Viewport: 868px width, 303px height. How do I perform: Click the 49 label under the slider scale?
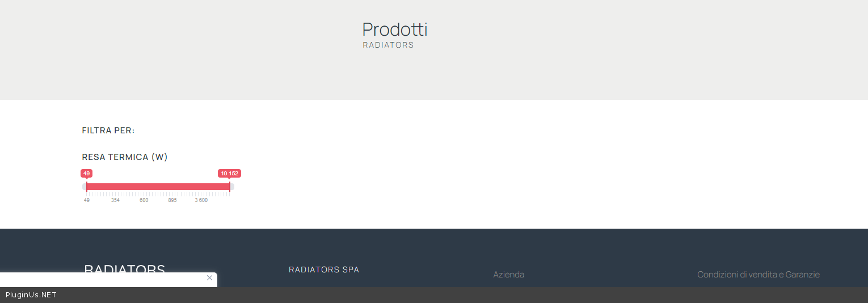point(87,200)
